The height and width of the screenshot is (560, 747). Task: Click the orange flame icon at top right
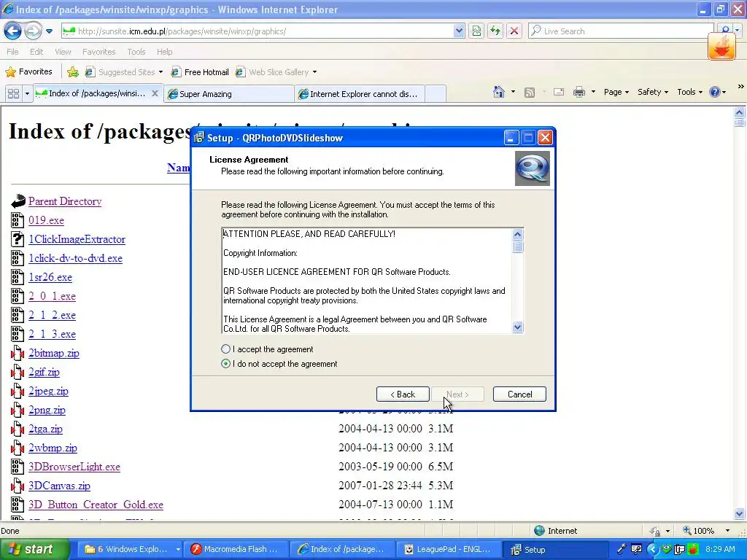pos(721,47)
